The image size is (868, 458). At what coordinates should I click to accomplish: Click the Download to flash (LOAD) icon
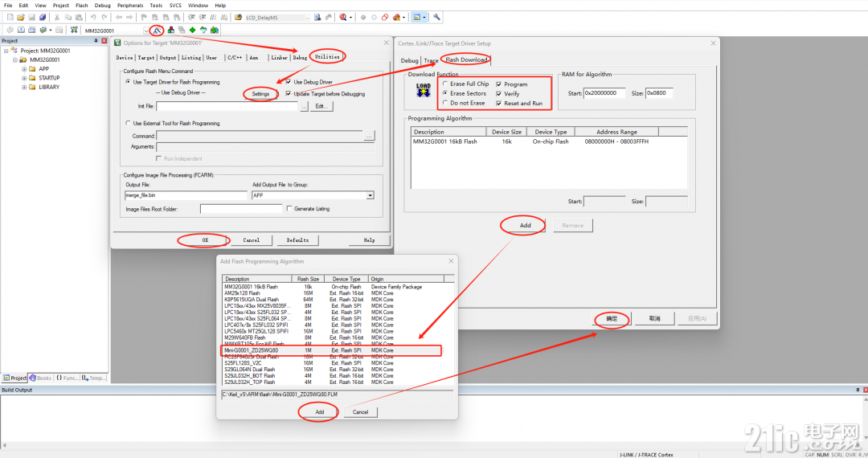coord(74,30)
